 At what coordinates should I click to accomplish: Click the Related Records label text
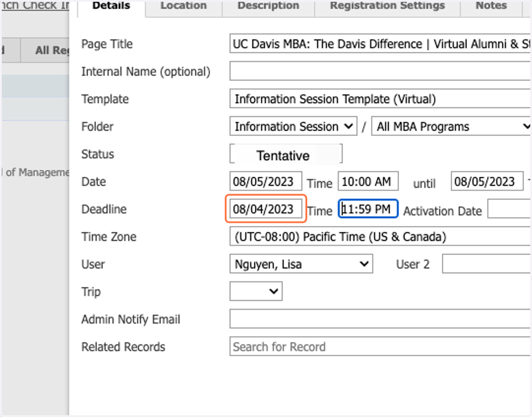(x=123, y=347)
